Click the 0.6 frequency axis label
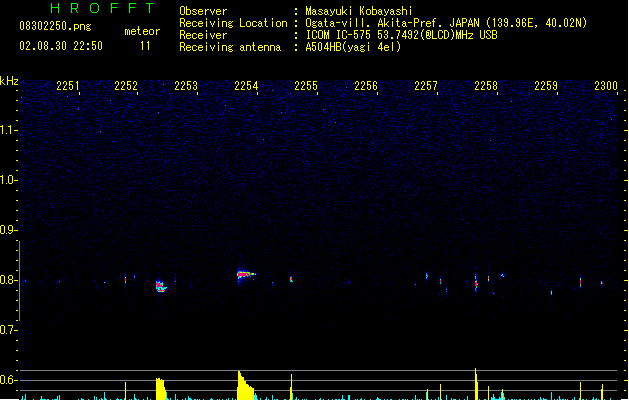The width and height of the screenshot is (629, 400). click(x=9, y=380)
